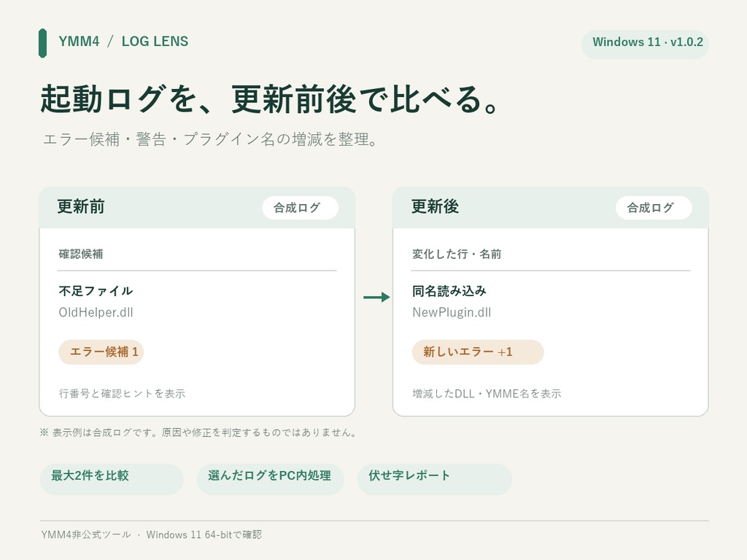Select the NewPlugin.dll file name
747x560 pixels.
[x=452, y=312]
